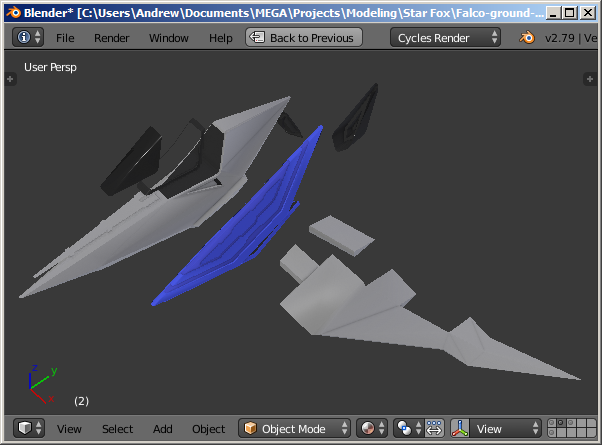This screenshot has width=602, height=445.
Task: Open the Window menu
Action: point(169,38)
